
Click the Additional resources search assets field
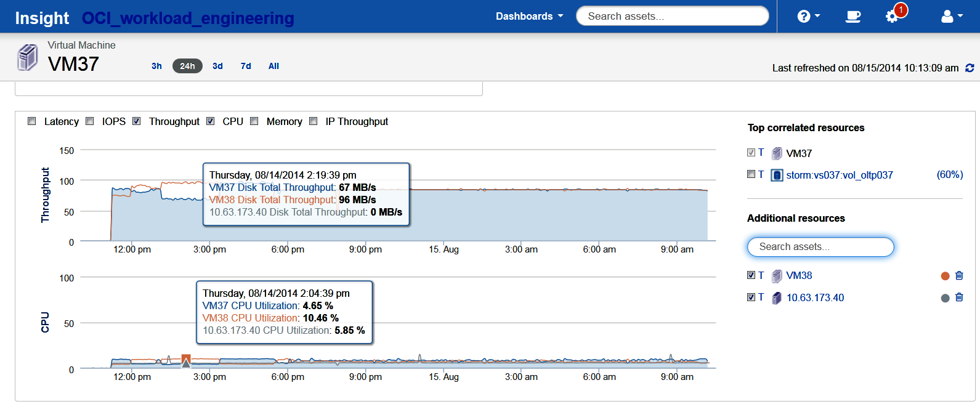pos(820,247)
